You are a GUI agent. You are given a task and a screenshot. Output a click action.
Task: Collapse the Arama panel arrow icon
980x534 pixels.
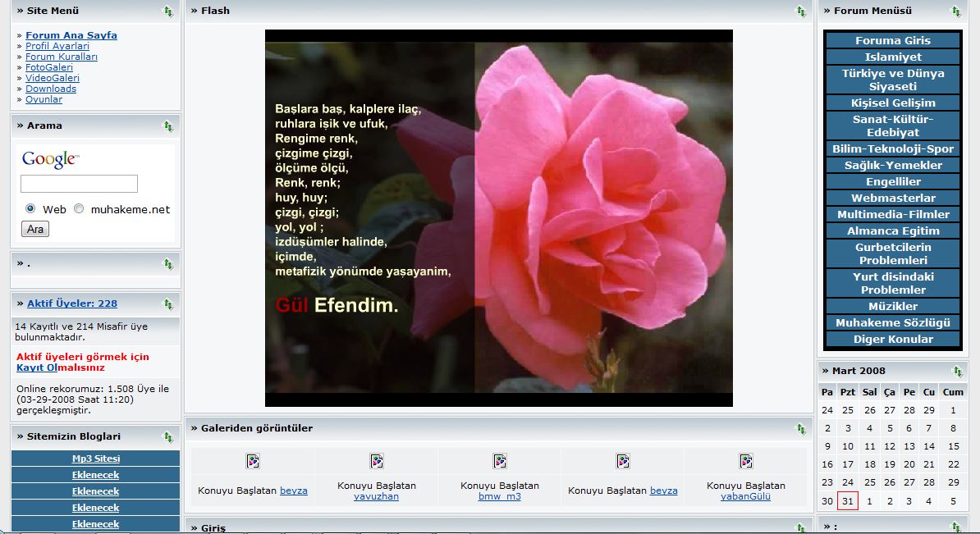click(x=168, y=126)
